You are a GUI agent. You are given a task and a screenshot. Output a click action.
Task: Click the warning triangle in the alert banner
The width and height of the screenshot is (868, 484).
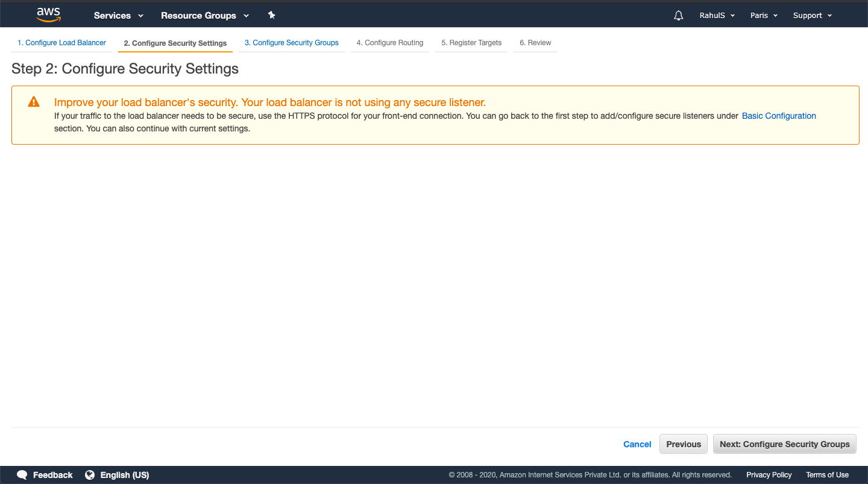[34, 101]
